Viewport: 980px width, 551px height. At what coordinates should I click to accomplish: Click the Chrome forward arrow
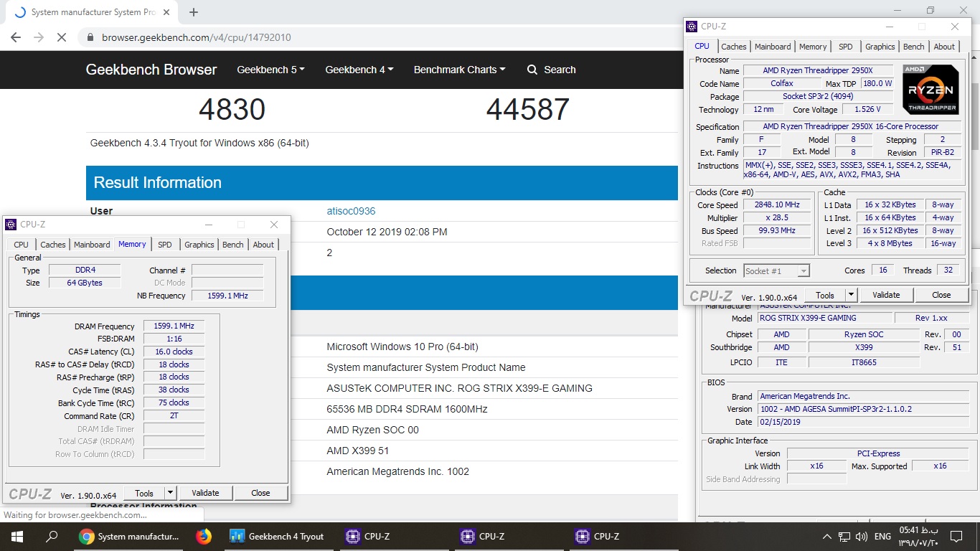[39, 37]
